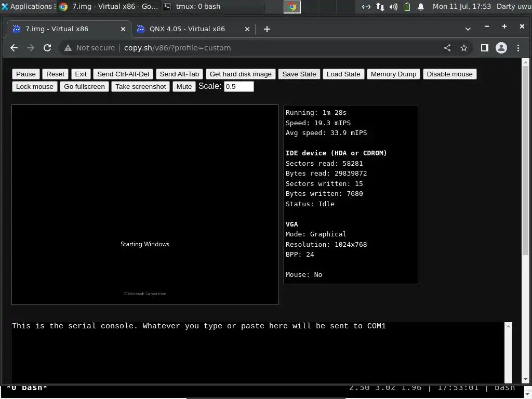Click the up-down transfer arrows tray icon
Screen dimensions: 532x399
(380, 7)
